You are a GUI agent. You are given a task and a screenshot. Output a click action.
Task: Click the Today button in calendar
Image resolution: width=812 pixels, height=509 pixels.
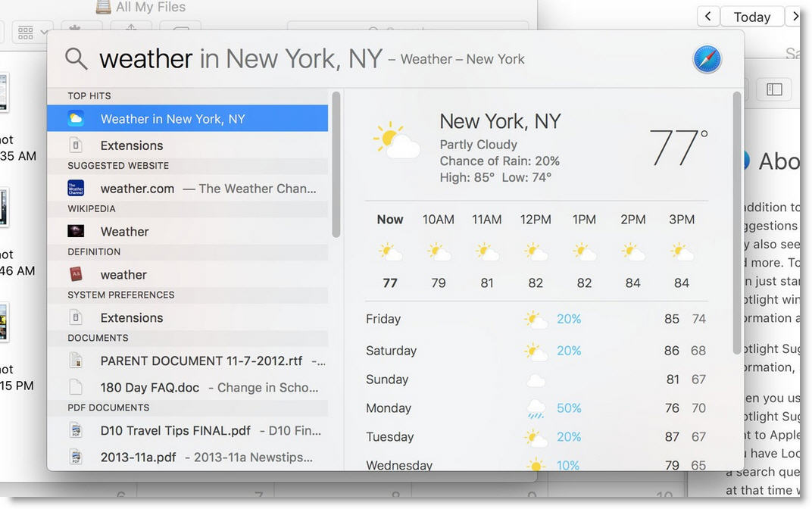click(751, 17)
